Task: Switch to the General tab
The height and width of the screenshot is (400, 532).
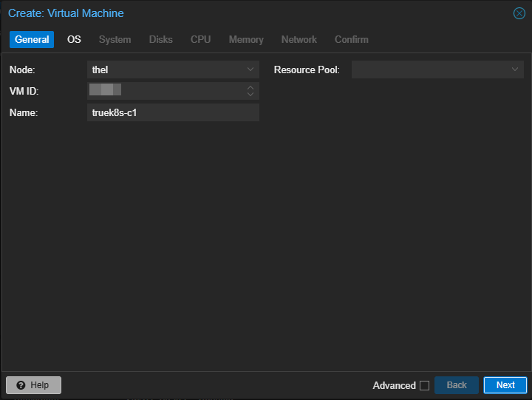Action: 32,40
